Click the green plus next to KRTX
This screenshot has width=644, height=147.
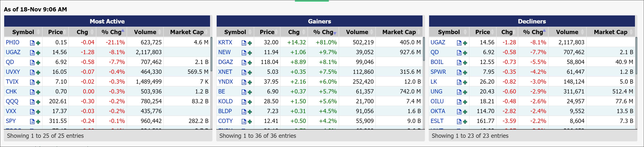(250, 43)
